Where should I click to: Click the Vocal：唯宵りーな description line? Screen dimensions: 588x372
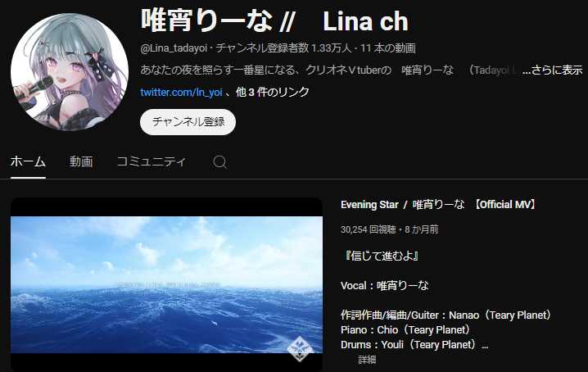385,286
